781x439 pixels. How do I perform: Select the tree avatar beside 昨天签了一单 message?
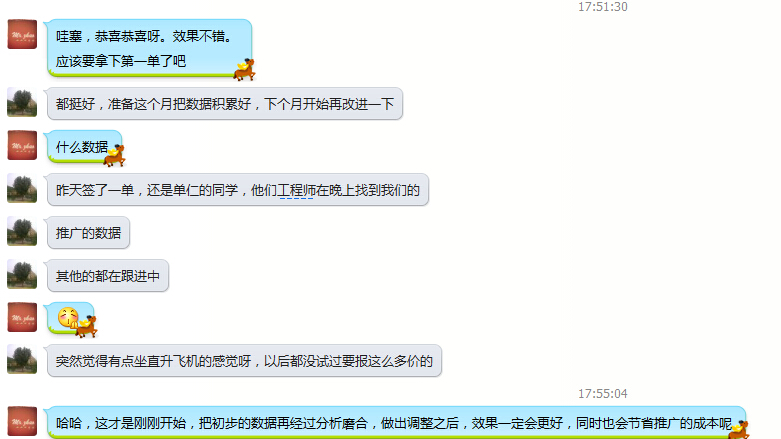pyautogui.click(x=22, y=188)
